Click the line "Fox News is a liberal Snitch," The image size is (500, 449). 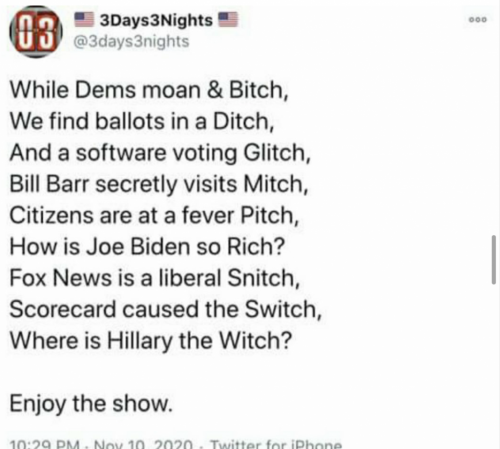point(155,278)
